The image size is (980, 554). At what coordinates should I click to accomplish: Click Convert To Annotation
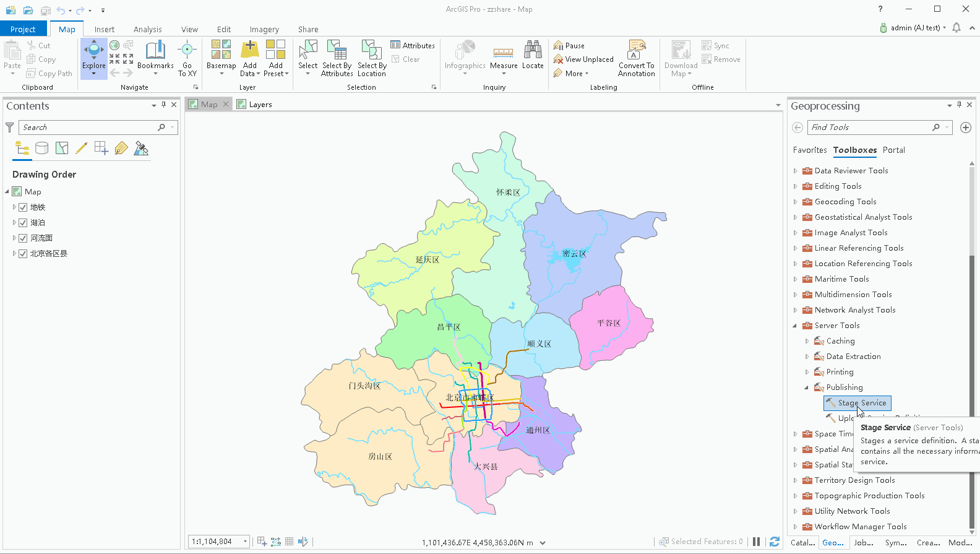coord(636,58)
